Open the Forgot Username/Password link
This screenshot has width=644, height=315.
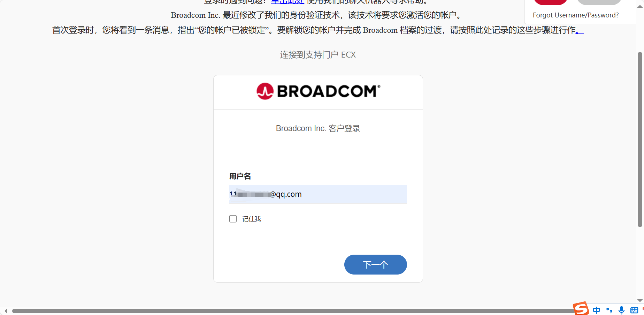click(576, 15)
